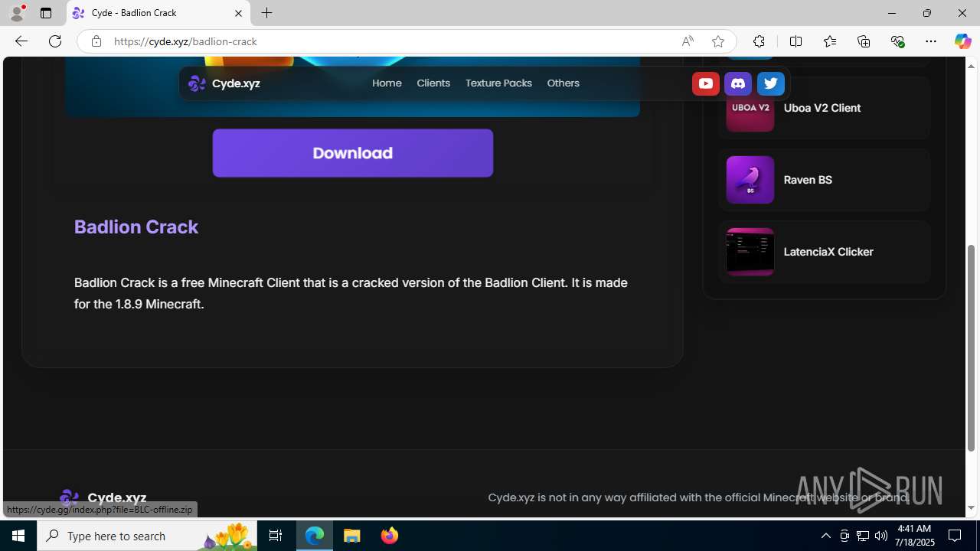Open Split screen icon
Screen dimensions: 980x551
[795, 41]
